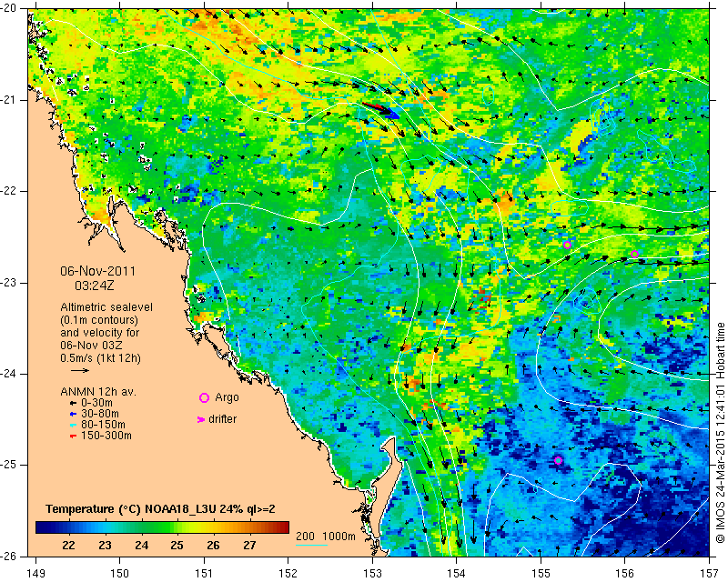Viewport: 728px width, 582px height.
Task: Select the black 0-30m arrow legend symbol
Action: click(73, 403)
